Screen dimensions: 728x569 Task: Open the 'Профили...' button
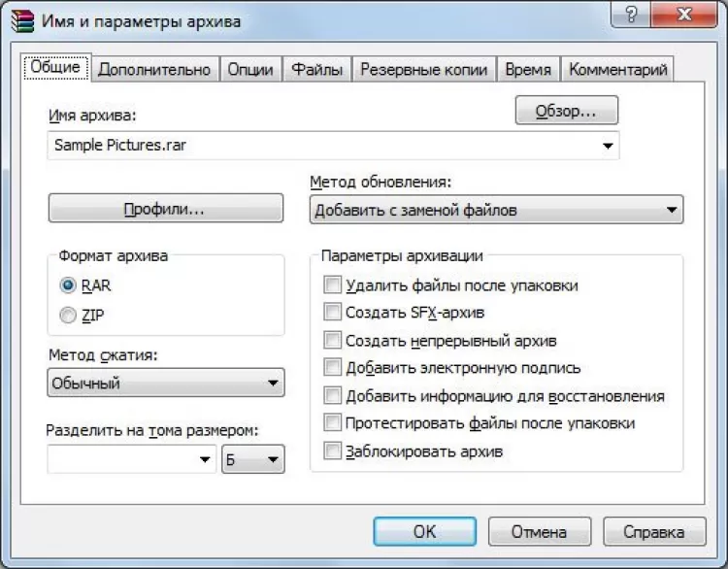point(165,209)
